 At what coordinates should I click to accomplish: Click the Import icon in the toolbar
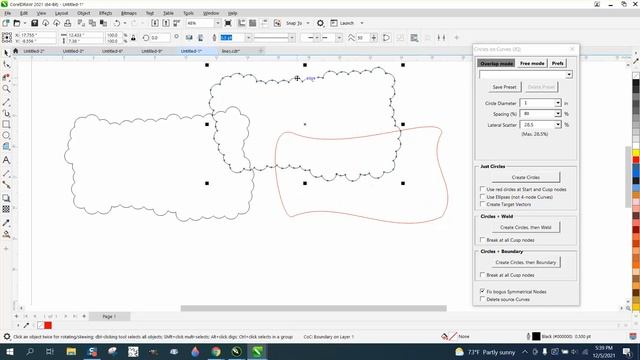click(155, 23)
